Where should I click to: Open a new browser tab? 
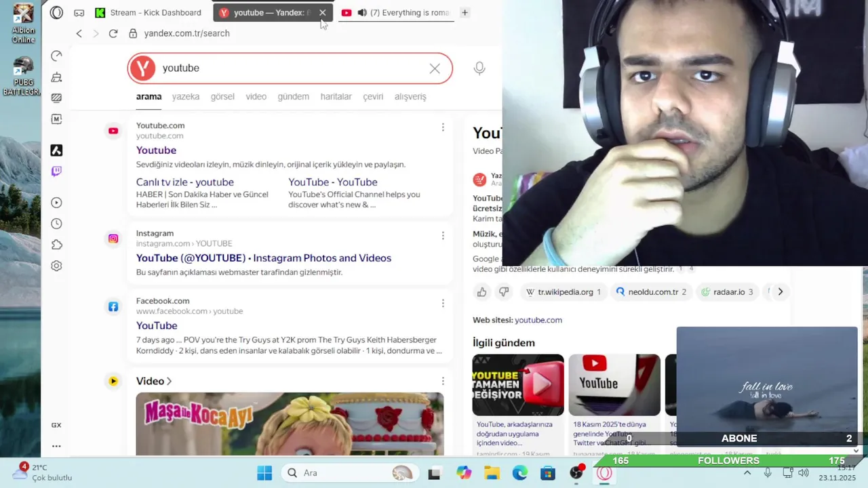click(465, 12)
